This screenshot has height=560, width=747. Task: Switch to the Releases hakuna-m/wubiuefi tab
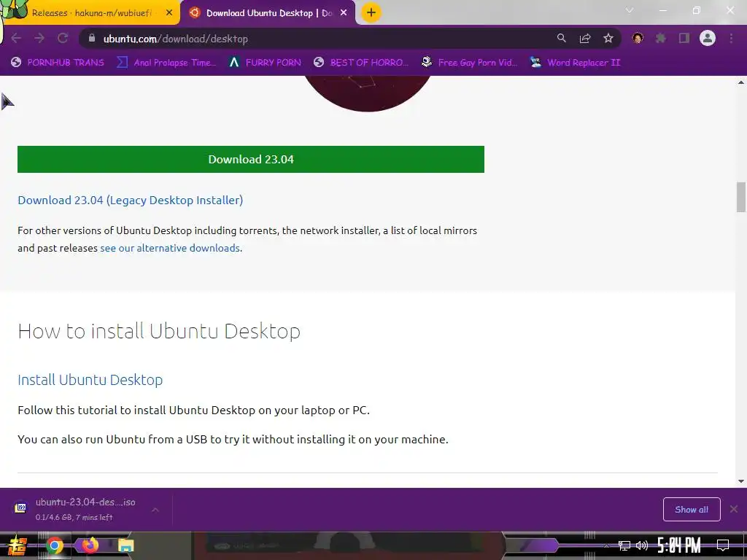(90, 13)
